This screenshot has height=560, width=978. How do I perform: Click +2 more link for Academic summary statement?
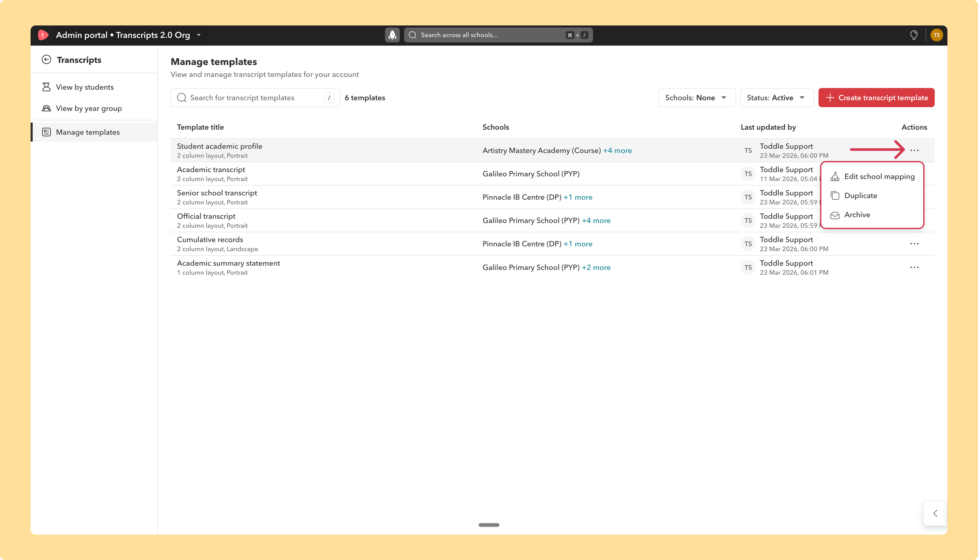coord(596,267)
